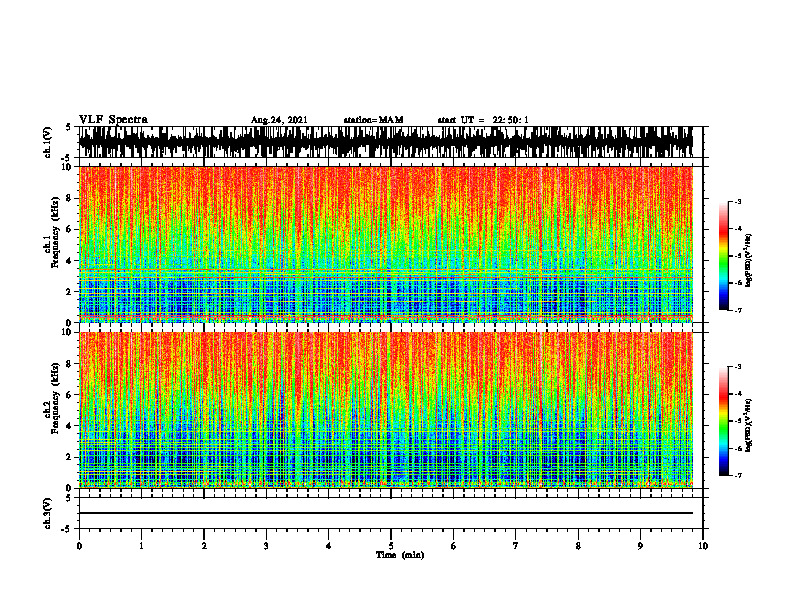This screenshot has width=792, height=612.
Task: Click the ch.1 color scale bar
Action: point(724,255)
